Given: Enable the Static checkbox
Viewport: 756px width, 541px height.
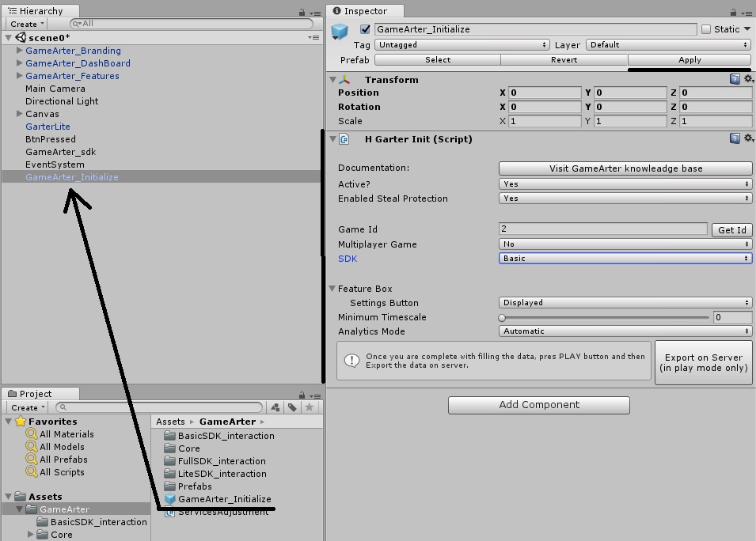Looking at the screenshot, I should tap(706, 29).
